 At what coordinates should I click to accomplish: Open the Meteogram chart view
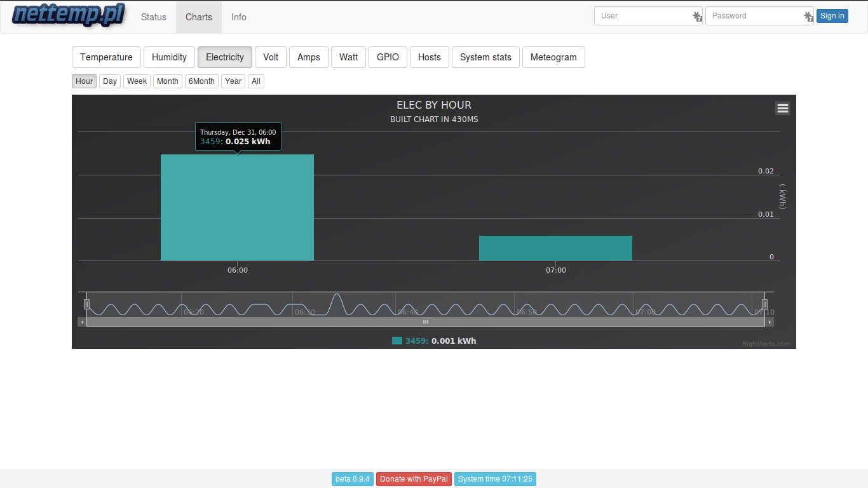coord(553,57)
